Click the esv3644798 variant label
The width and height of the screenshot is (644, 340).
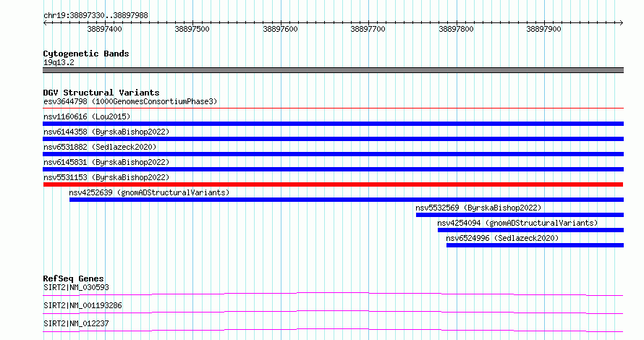click(x=130, y=101)
